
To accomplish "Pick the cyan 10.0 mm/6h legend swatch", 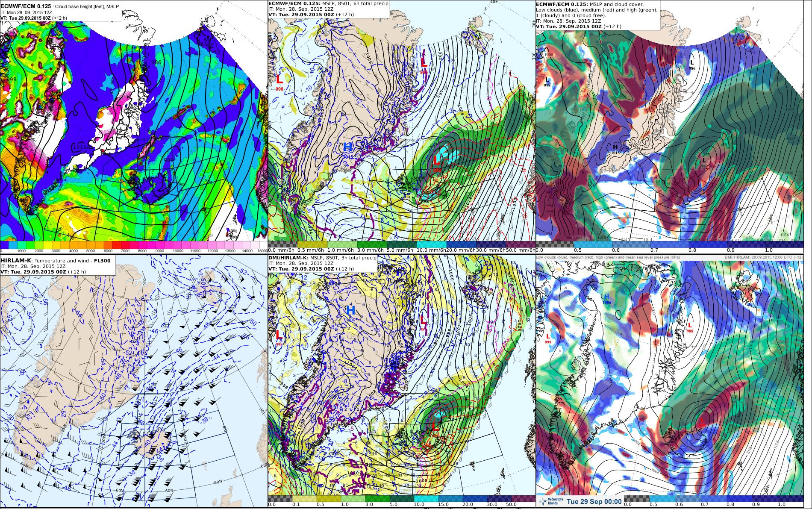I will tap(431, 244).
